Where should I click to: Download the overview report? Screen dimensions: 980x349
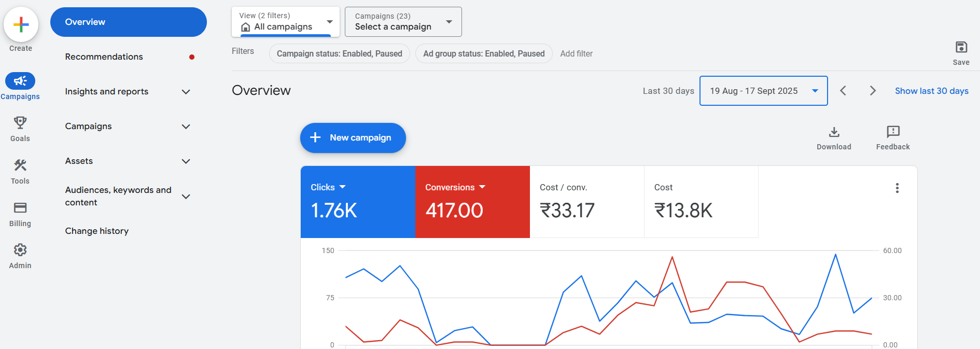point(834,133)
